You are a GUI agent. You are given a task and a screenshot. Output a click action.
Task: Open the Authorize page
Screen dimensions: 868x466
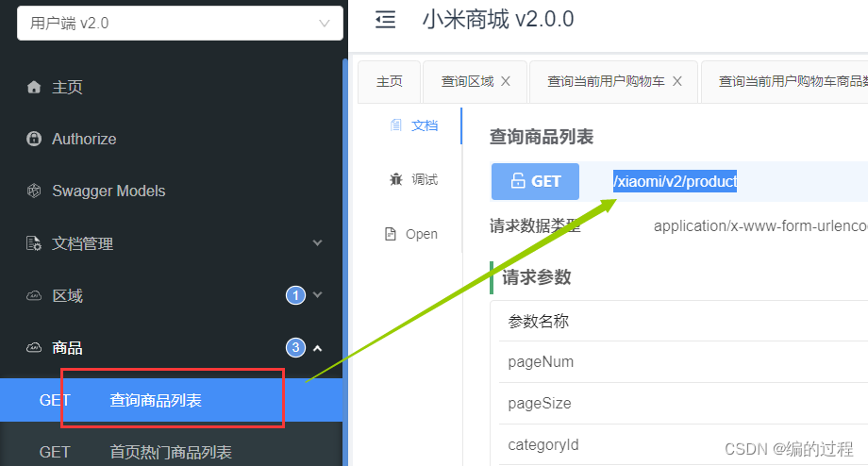click(x=84, y=139)
